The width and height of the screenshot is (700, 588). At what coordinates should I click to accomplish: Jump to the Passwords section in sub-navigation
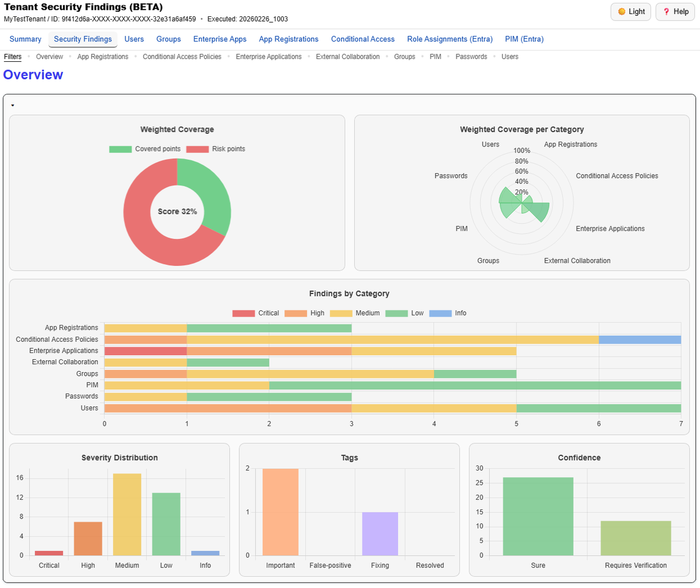point(471,57)
